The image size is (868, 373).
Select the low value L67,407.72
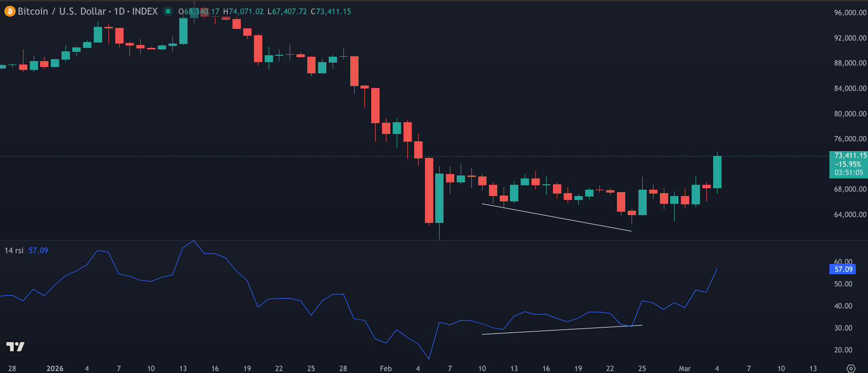pos(287,11)
